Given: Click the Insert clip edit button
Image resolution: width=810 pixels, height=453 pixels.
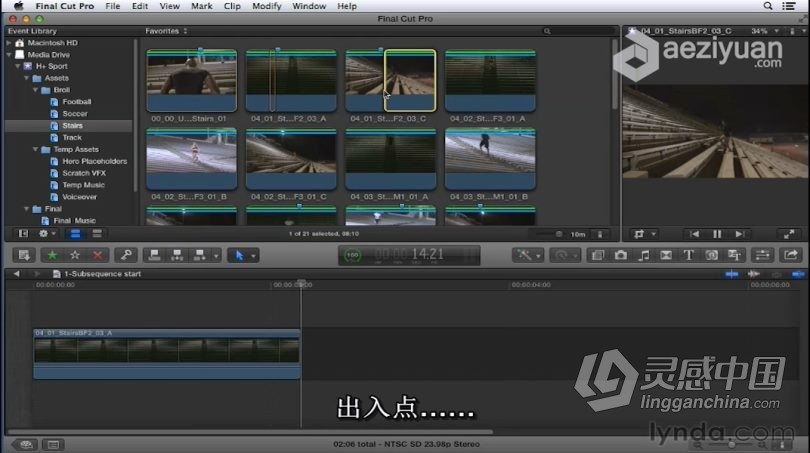Looking at the screenshot, I should click(177, 255).
